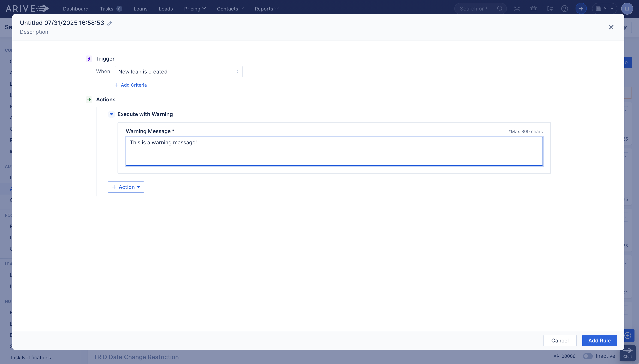This screenshot has width=639, height=364.
Task: Go to the Loans tab
Action: point(140,9)
